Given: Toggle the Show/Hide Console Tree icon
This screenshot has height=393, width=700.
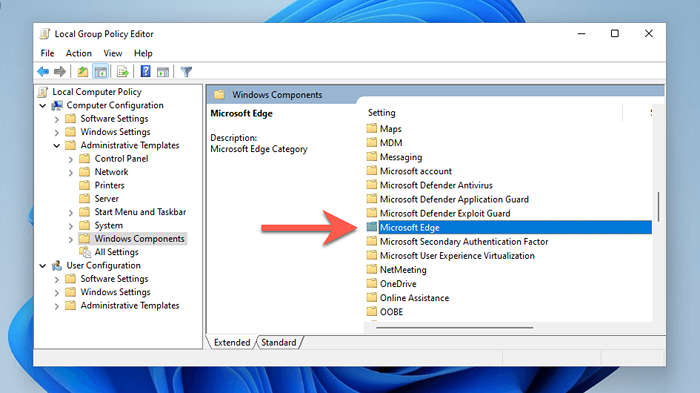Looking at the screenshot, I should point(100,71).
